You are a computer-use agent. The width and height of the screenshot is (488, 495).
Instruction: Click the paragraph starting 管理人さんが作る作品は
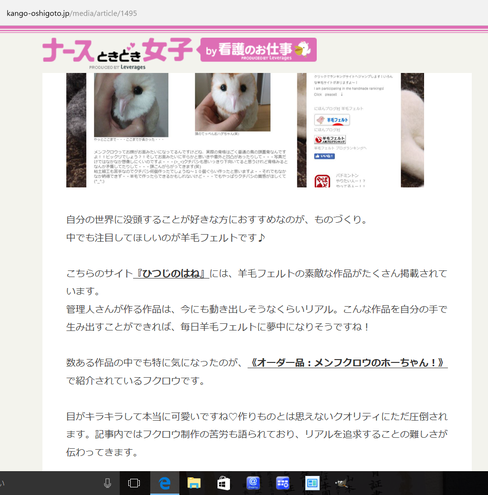[x=257, y=318]
